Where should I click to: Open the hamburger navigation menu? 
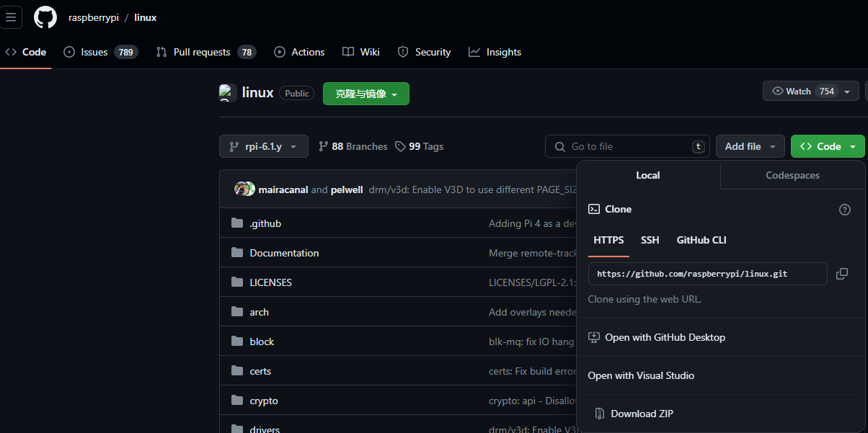click(x=11, y=17)
